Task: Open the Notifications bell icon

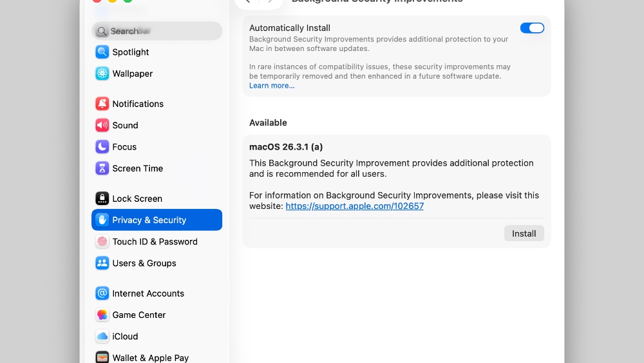Action: pos(102,104)
